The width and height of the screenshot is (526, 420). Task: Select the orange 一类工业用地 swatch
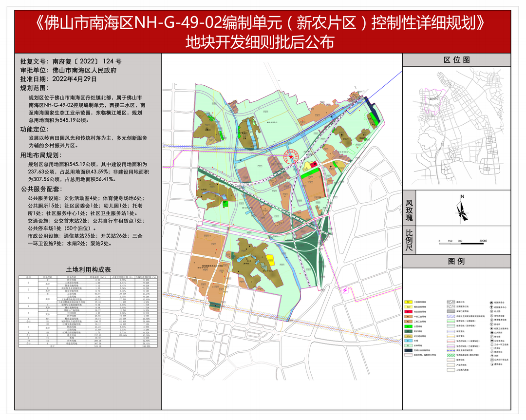tap(409, 317)
